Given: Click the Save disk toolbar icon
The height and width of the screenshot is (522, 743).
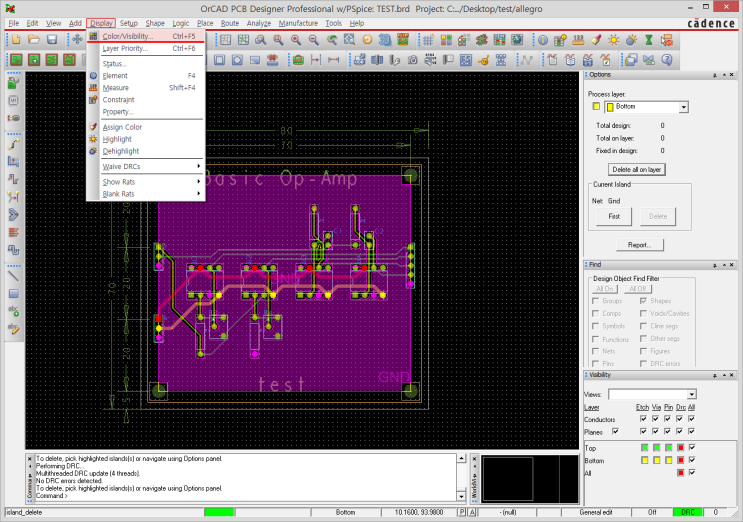Looking at the screenshot, I should [52, 39].
